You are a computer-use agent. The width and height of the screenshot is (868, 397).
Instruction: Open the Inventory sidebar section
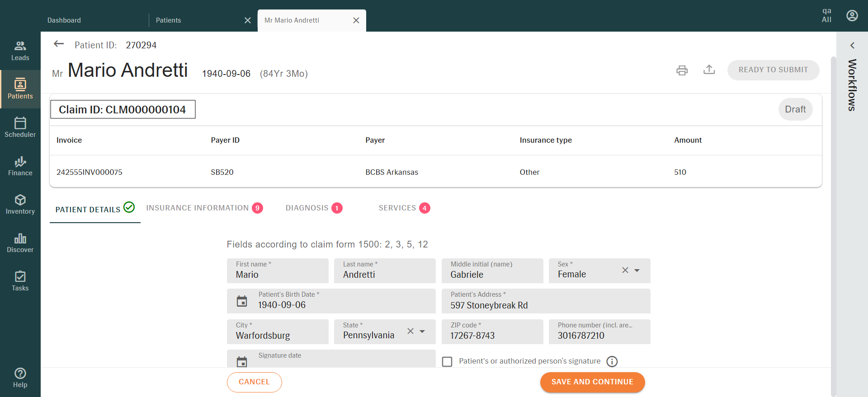coord(20,204)
